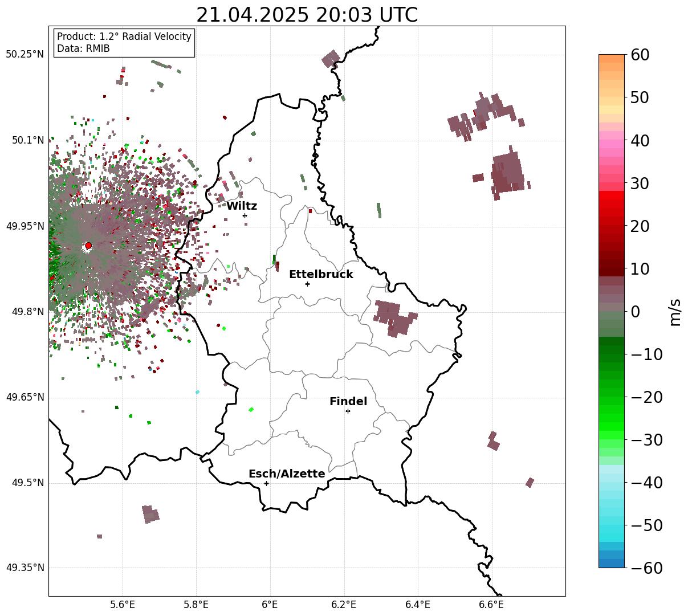Click the colorbar value −60
Viewport: 688px width, 616px height.
[646, 568]
